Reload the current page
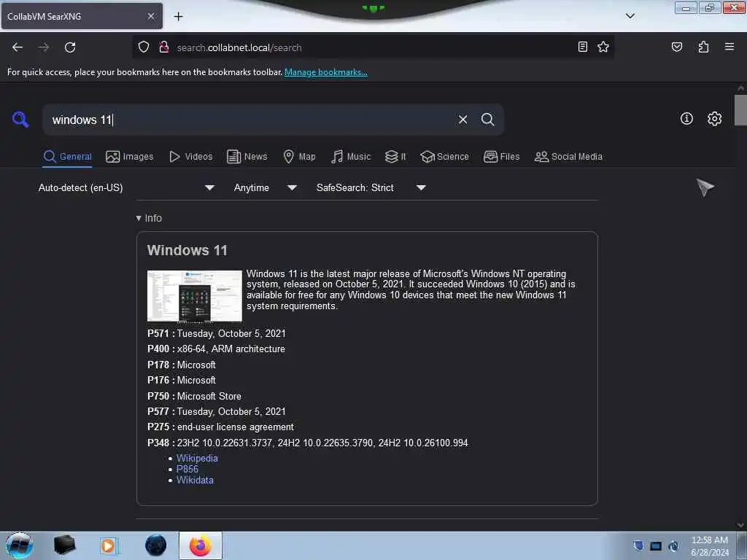The image size is (747, 560). click(x=70, y=47)
